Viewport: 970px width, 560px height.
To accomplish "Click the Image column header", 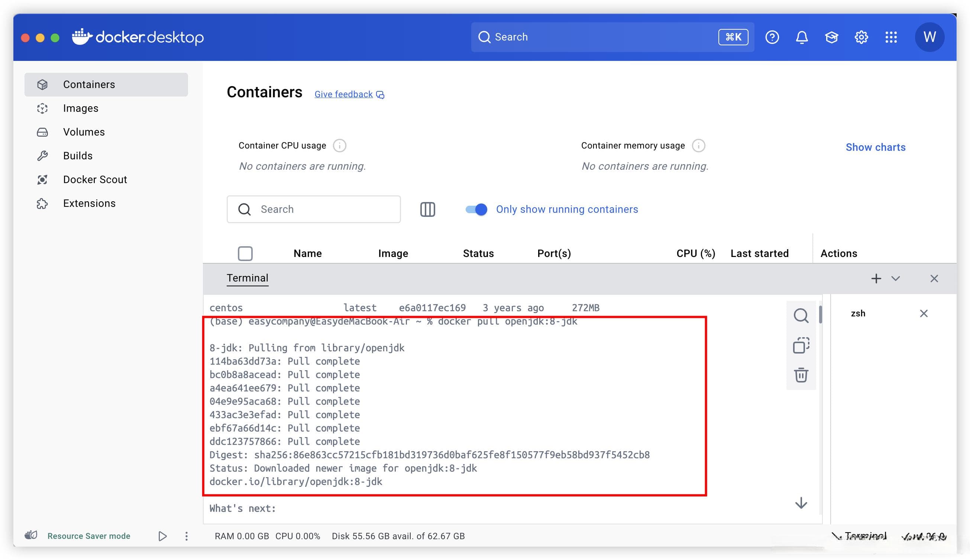I will coord(392,254).
